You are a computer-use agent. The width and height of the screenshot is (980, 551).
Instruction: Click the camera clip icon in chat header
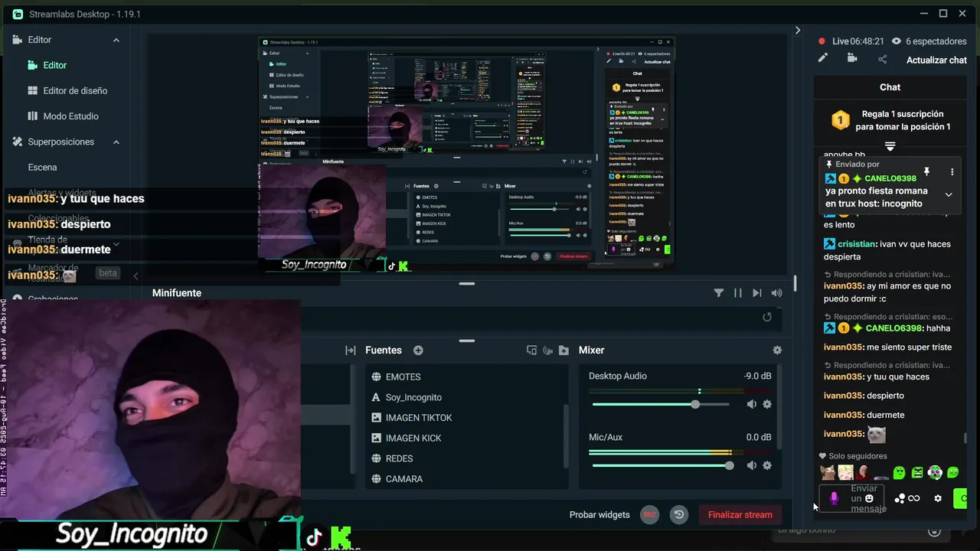pos(852,58)
